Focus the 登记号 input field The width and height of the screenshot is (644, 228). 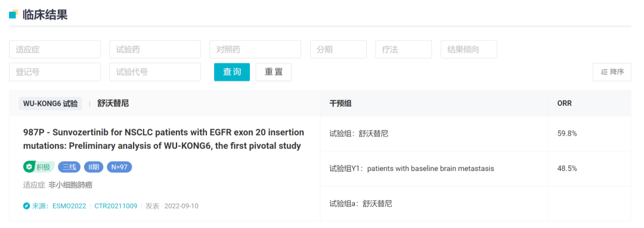(x=55, y=72)
